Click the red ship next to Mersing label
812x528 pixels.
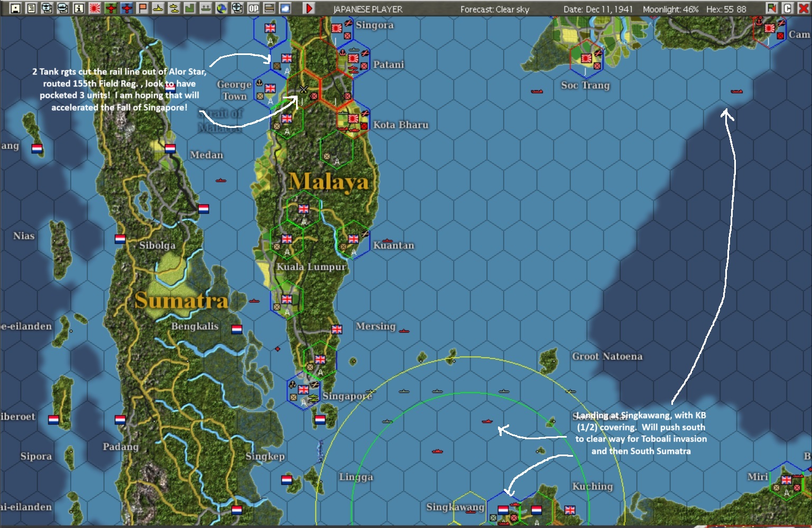[404, 331]
